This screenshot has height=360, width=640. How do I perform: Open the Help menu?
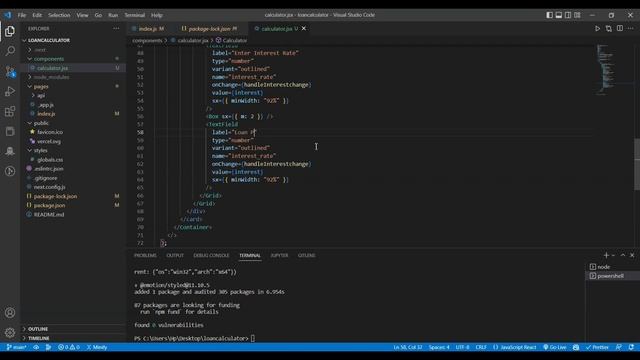coord(157,15)
